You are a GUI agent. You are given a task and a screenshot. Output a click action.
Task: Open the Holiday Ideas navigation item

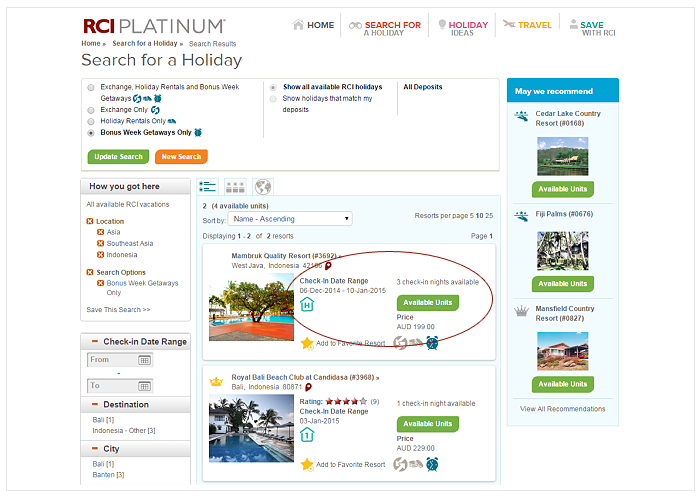tap(463, 29)
